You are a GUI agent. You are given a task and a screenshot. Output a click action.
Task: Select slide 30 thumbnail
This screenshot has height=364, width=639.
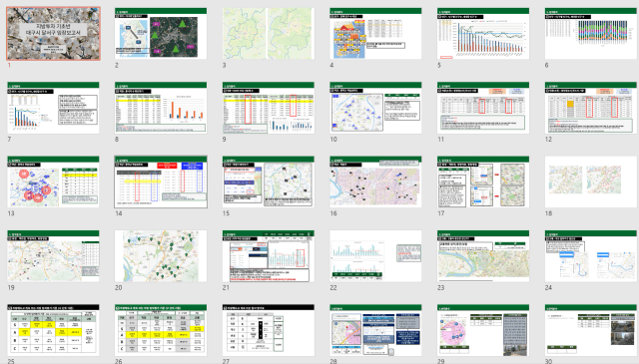tap(591, 330)
